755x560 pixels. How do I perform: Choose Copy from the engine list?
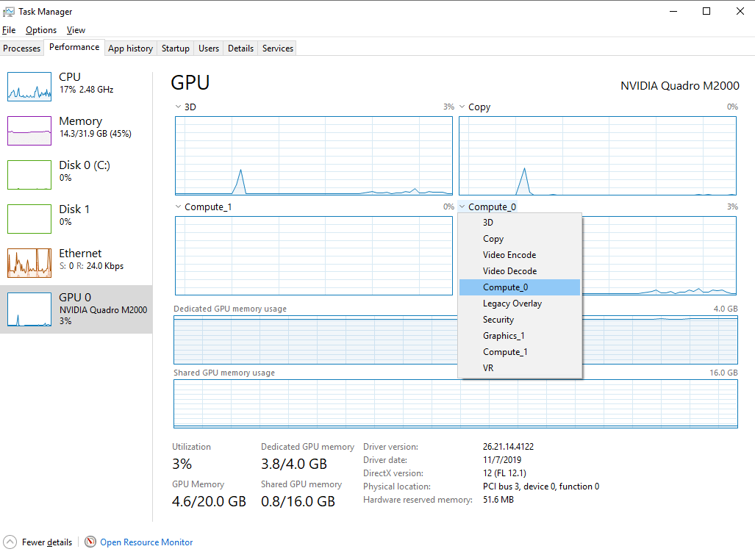tap(520, 239)
